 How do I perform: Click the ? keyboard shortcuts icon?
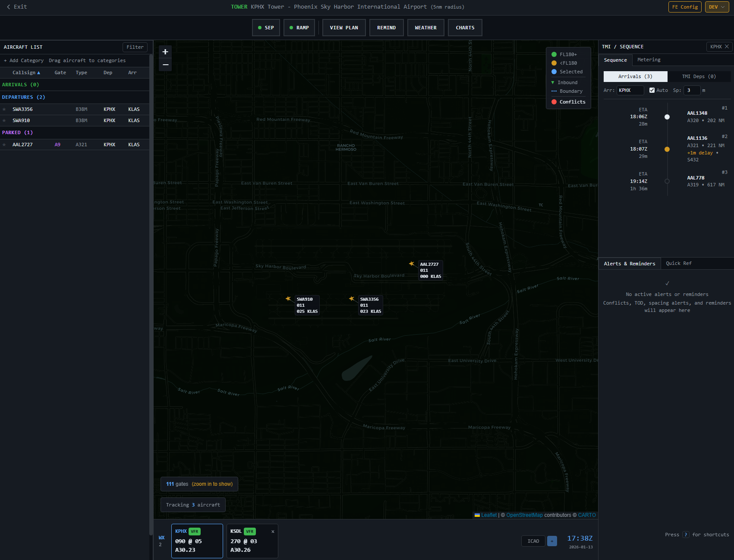coord(685,535)
